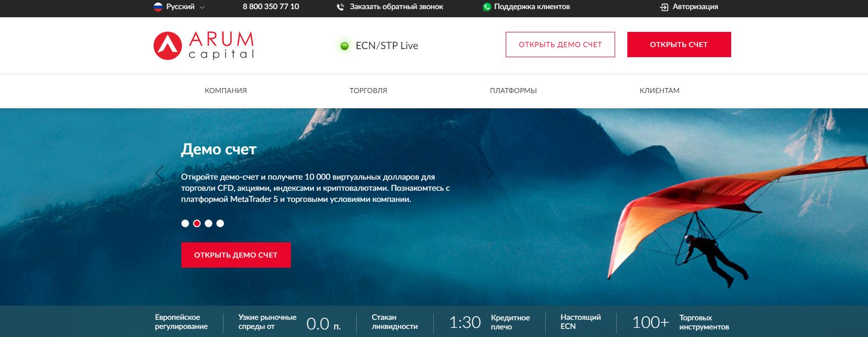Image resolution: width=868 pixels, height=337 pixels.
Task: Click the callback phone icon
Action: [x=341, y=7]
